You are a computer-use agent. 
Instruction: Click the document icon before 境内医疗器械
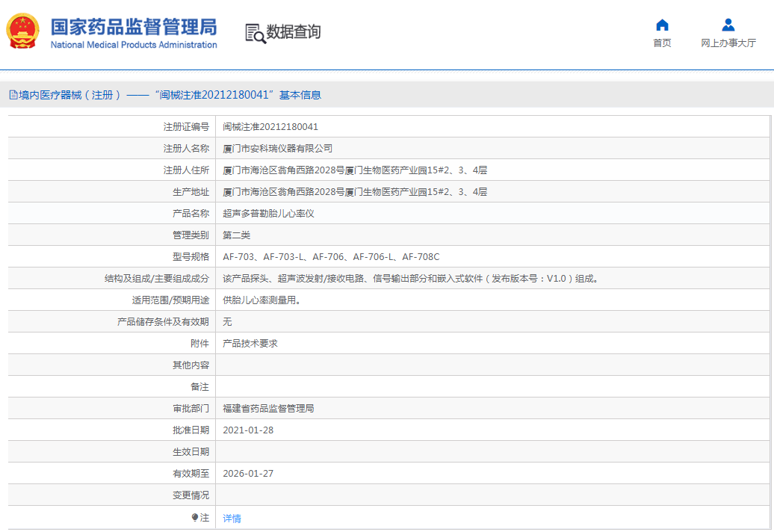click(13, 95)
